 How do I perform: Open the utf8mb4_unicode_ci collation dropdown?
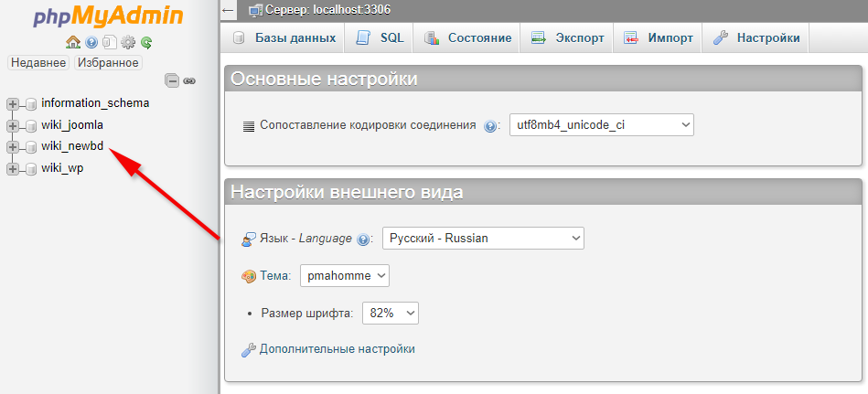click(x=601, y=125)
